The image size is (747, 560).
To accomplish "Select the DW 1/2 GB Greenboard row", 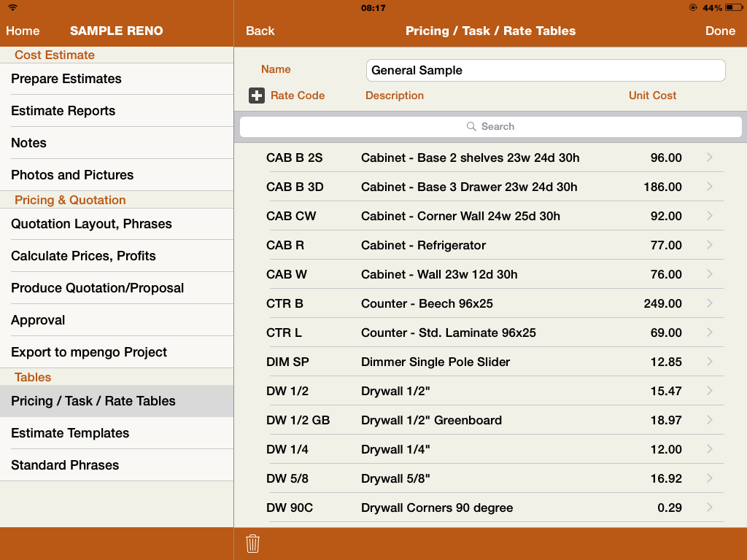I will 474,420.
